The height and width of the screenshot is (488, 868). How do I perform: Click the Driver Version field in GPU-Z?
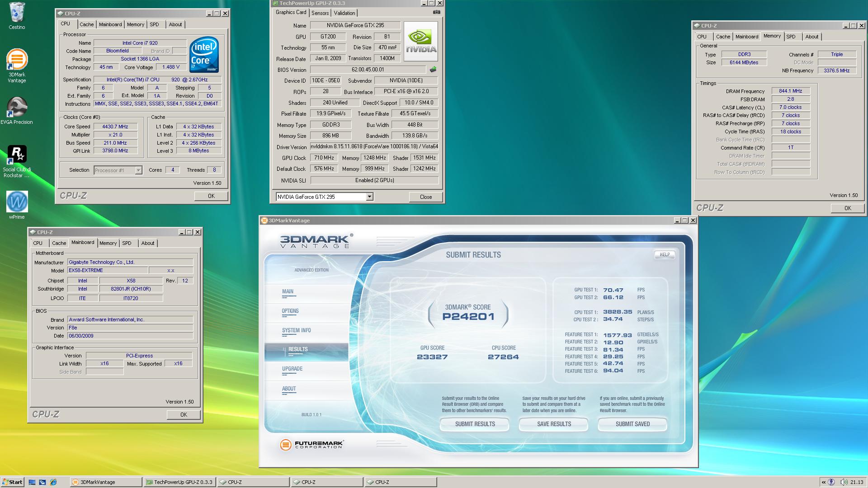coord(374,146)
